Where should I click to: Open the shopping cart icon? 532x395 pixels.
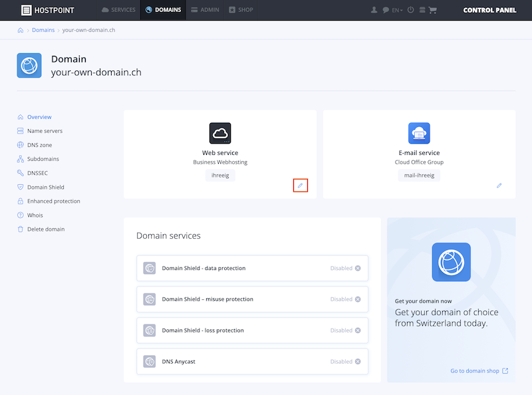click(x=433, y=10)
